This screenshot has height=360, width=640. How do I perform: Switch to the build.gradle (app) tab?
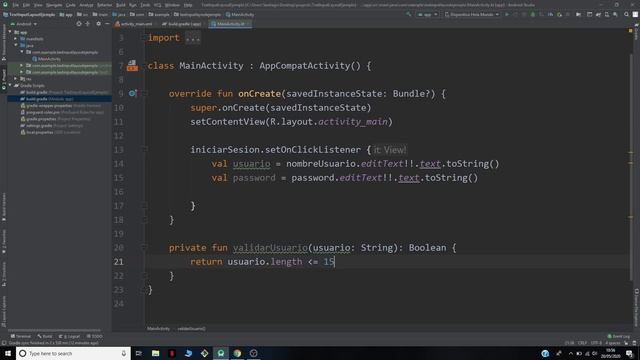pyautogui.click(x=182, y=24)
